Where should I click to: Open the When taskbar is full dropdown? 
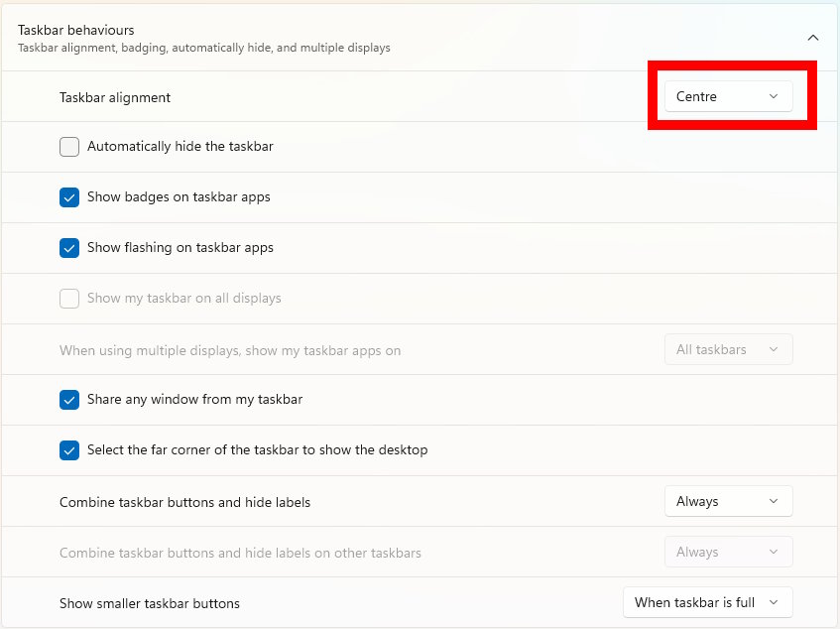707,602
